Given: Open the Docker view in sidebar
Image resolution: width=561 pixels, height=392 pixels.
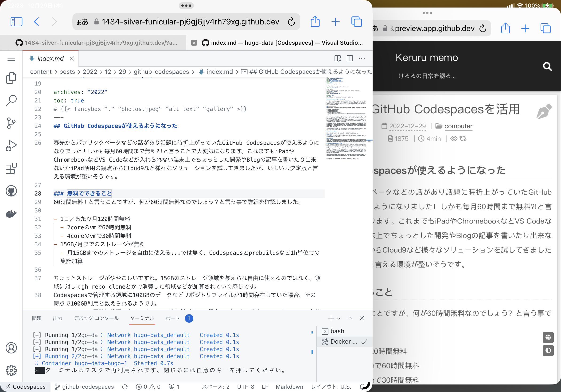Looking at the screenshot, I should click(x=11, y=214).
